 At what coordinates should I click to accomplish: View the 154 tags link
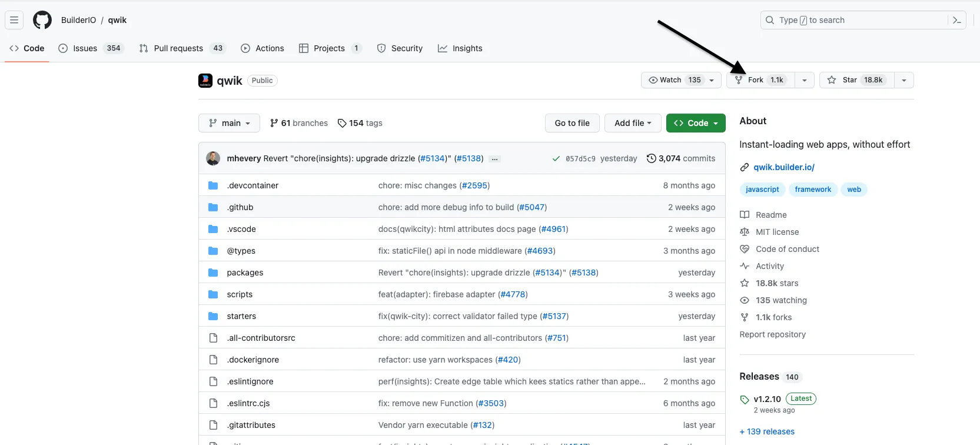point(360,123)
